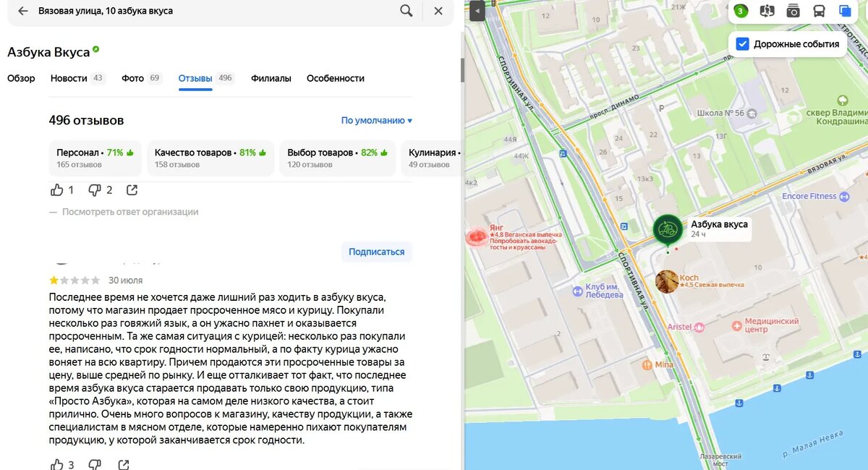Click the 496 отзывов heading
The width and height of the screenshot is (868, 470).
pyautogui.click(x=86, y=120)
